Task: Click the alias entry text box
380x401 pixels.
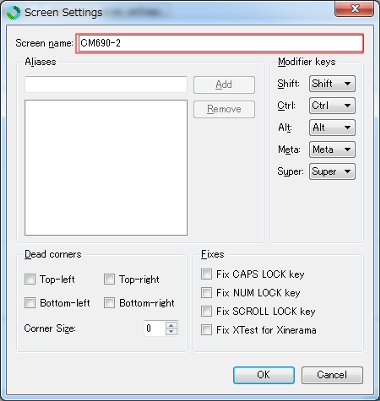Action: [106, 85]
